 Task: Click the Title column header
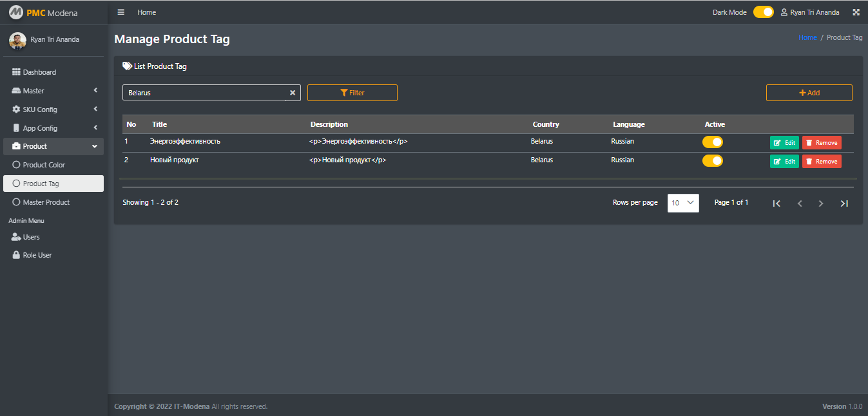pyautogui.click(x=159, y=124)
